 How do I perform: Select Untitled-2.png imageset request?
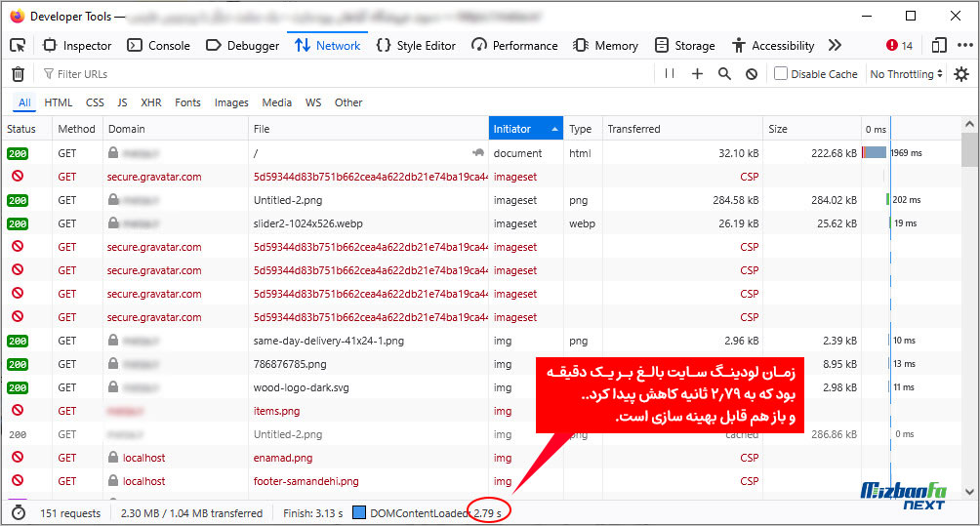point(481,200)
